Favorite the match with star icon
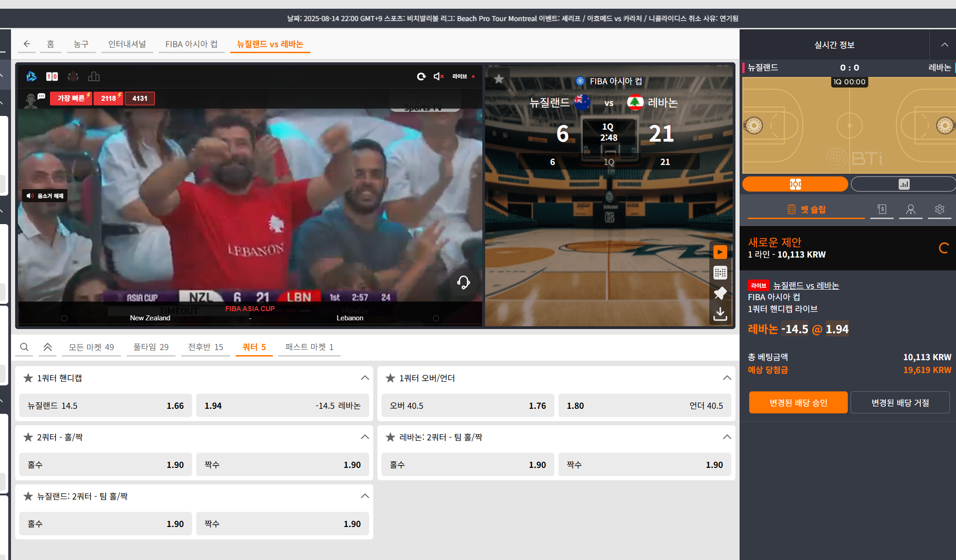Screen dimensions: 956x560 click(498, 79)
